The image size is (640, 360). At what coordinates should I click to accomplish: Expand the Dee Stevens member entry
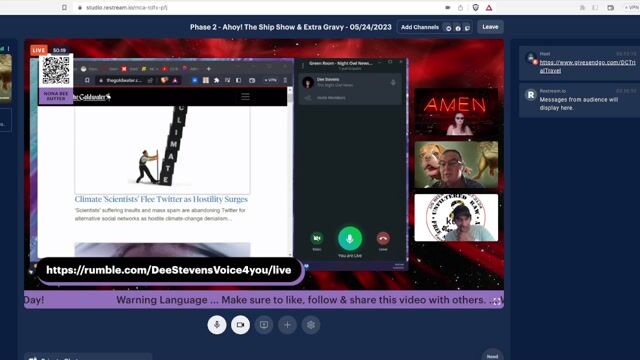tap(350, 82)
